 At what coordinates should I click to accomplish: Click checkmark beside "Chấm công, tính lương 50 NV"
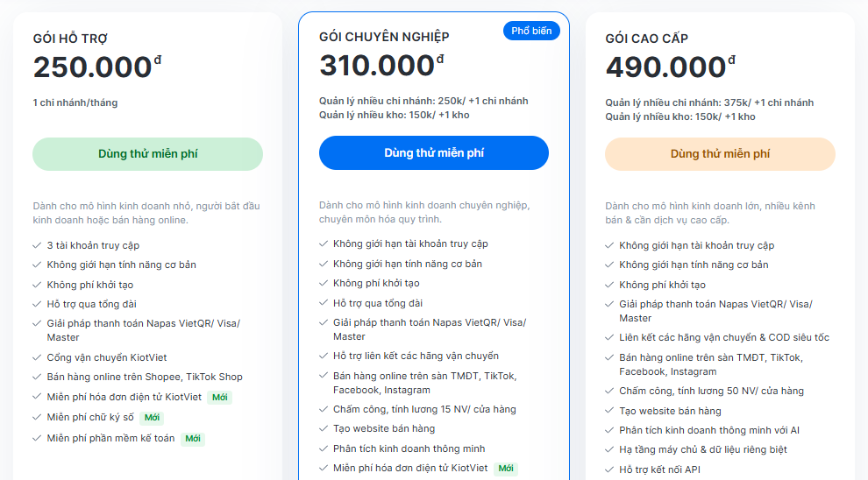click(609, 392)
